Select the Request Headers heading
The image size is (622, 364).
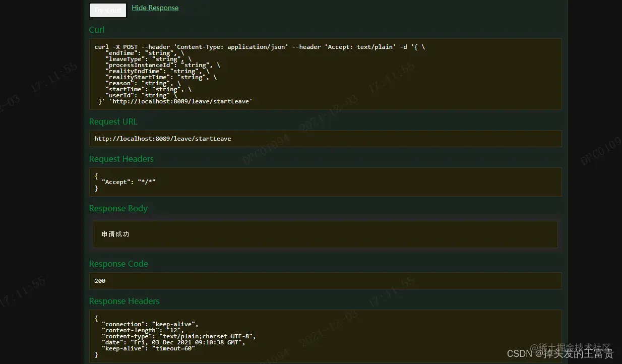(x=121, y=159)
